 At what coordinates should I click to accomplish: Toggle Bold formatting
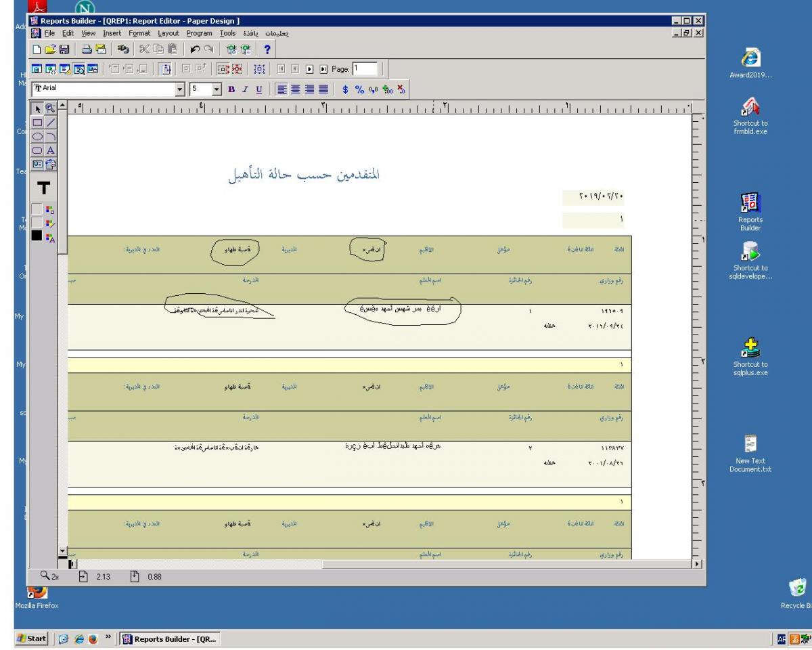click(232, 89)
